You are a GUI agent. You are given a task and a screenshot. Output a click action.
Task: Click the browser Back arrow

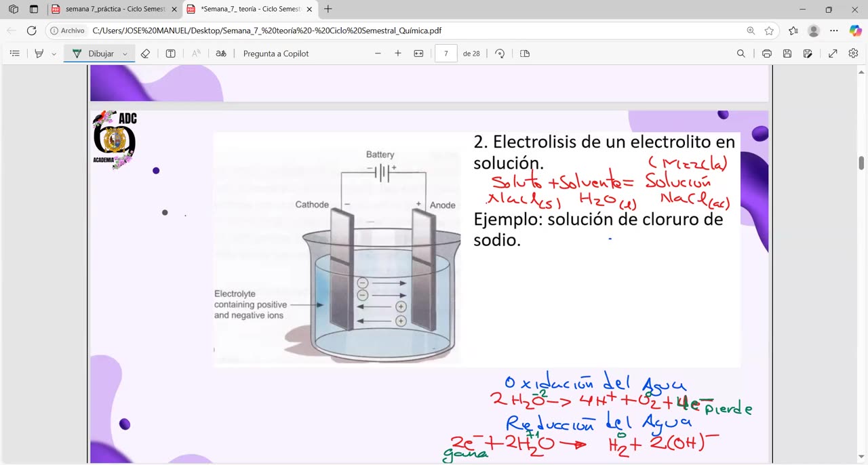tap(12, 31)
